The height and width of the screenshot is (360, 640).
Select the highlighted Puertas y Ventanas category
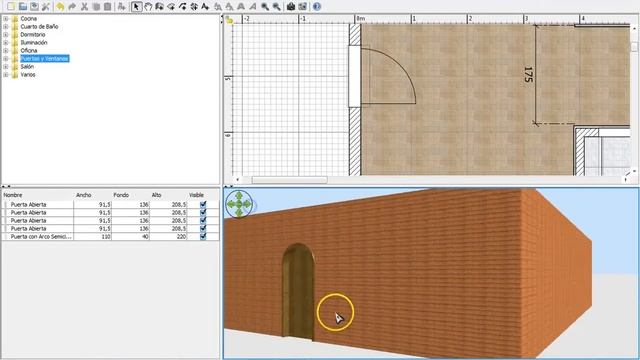tap(44, 59)
